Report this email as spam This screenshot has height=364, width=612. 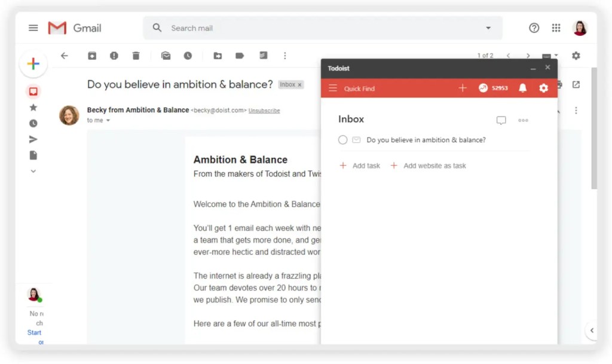point(114,56)
